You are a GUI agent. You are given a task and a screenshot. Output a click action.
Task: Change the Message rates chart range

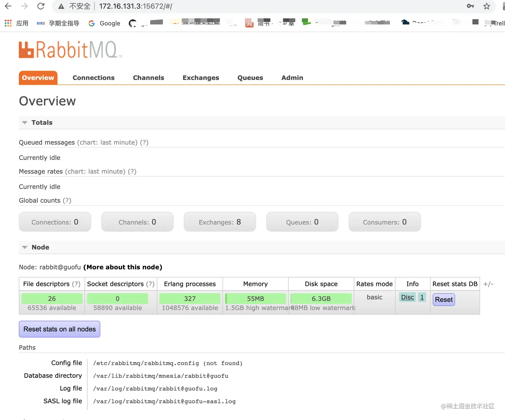point(95,171)
